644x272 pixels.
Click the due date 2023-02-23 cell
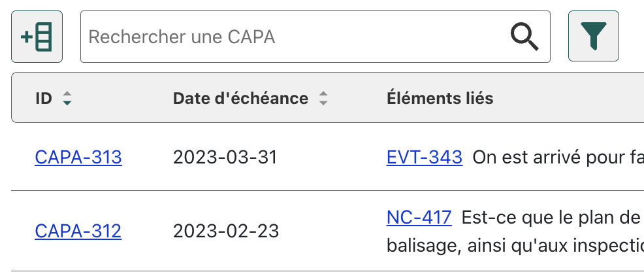point(225,231)
